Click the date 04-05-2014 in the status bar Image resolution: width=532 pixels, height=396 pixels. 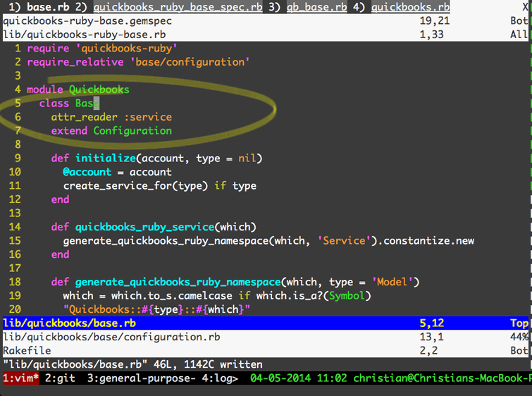coord(280,378)
